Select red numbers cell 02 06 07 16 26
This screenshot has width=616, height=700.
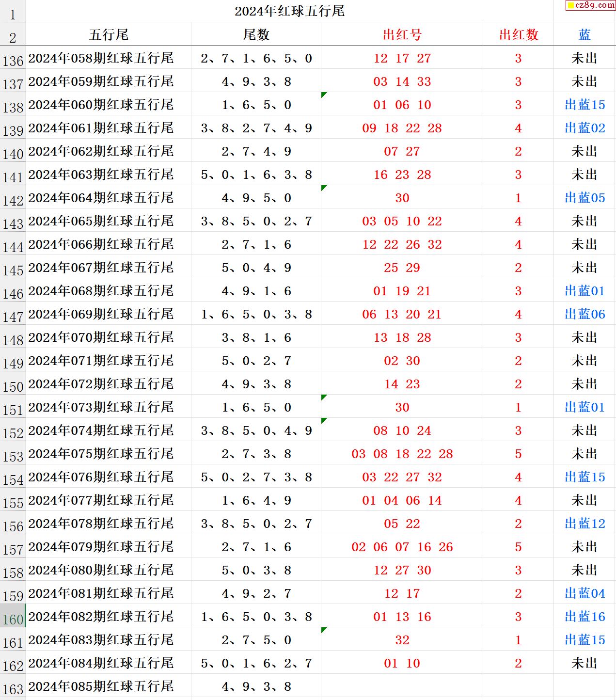(402, 547)
